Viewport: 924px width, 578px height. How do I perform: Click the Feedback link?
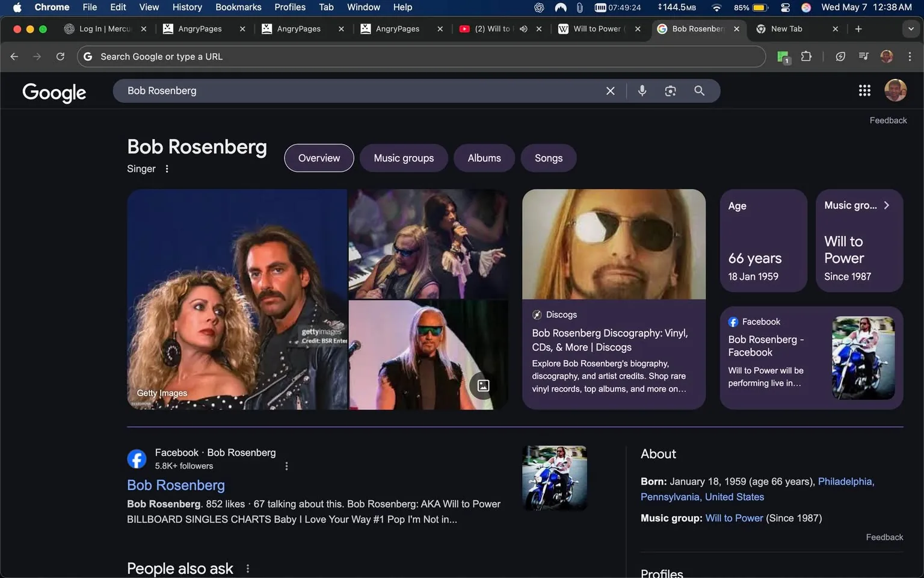tap(889, 120)
